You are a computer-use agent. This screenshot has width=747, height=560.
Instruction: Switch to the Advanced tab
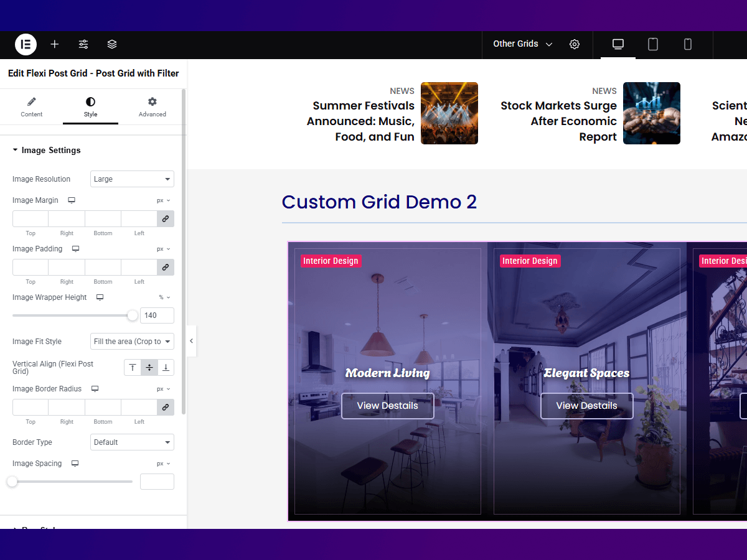point(153,107)
